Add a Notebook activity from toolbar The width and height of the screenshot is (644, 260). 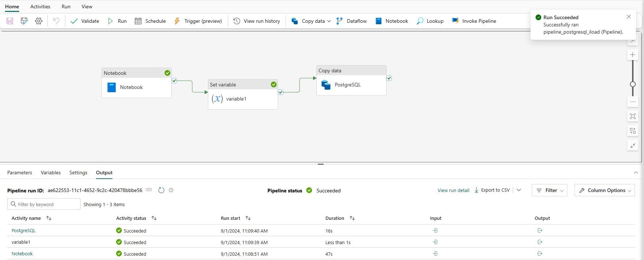click(x=392, y=21)
